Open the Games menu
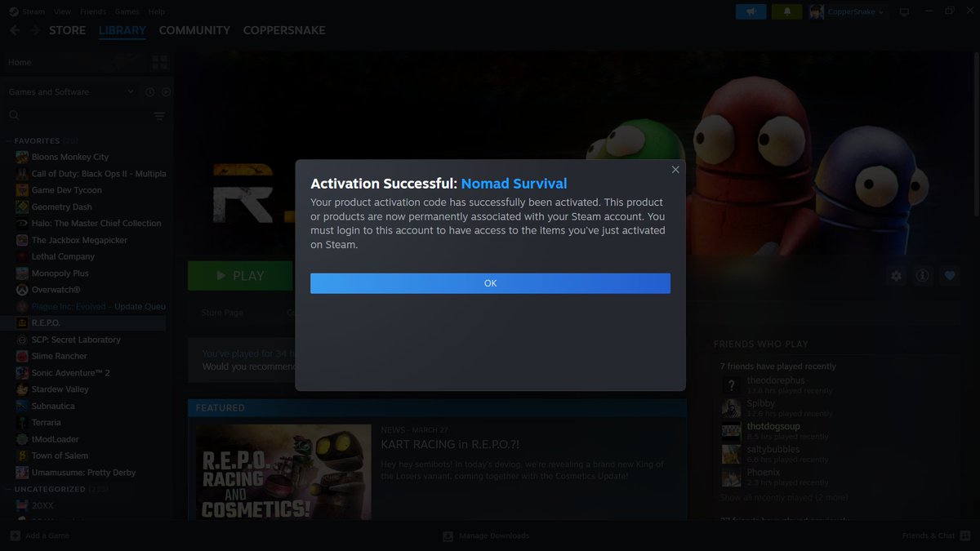Viewport: 980px width, 551px height. [127, 11]
